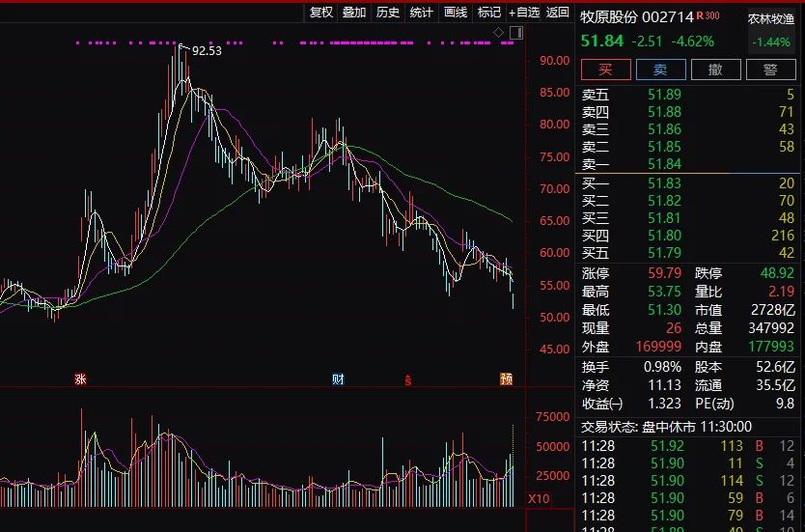This screenshot has height=532, width=805.
Task: Click the red dollar sign marker
Action: click(407, 380)
